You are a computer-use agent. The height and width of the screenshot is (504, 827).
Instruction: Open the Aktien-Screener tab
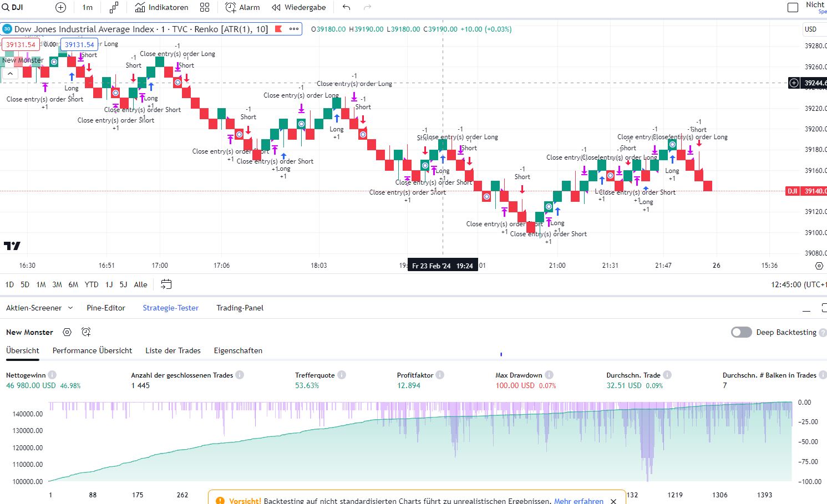pos(34,308)
